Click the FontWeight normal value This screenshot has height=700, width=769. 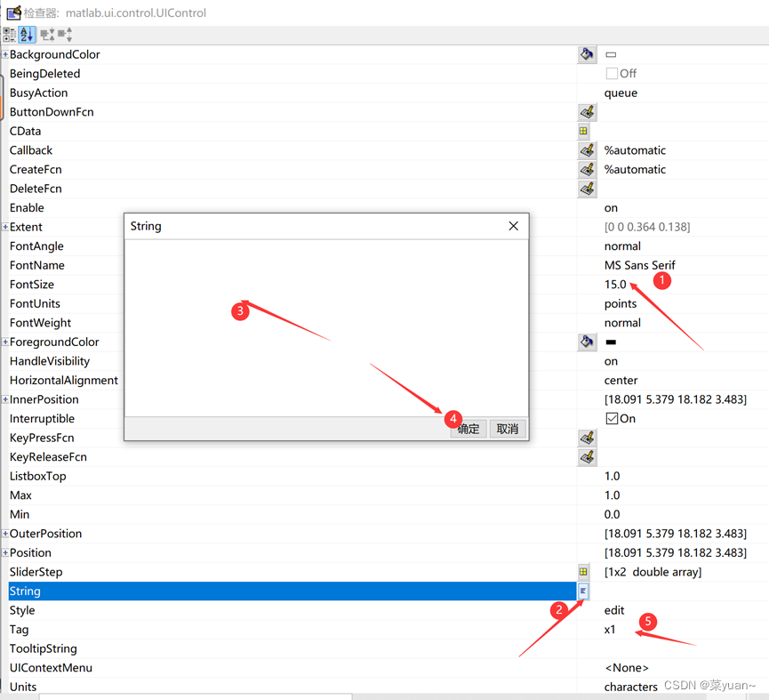pos(622,323)
